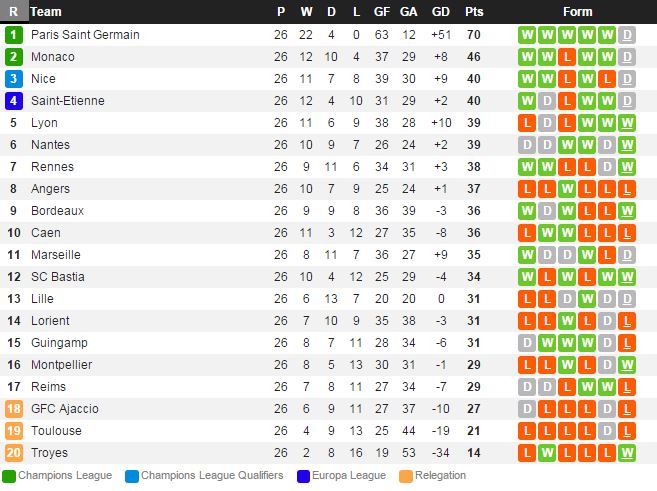Click the orange Relegation legend swatch
Viewport: 657px width, 491px height.
coord(405,476)
